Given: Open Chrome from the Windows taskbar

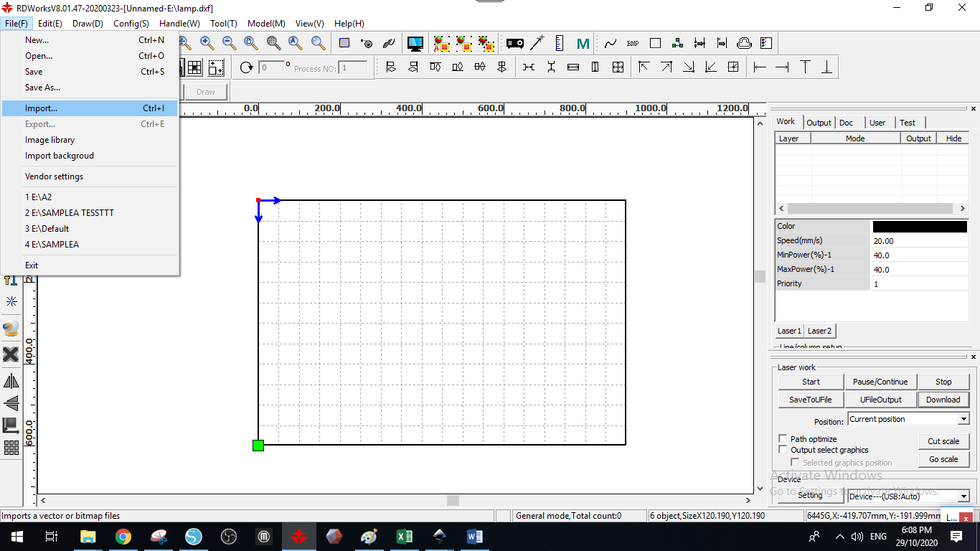Looking at the screenshot, I should tap(123, 536).
